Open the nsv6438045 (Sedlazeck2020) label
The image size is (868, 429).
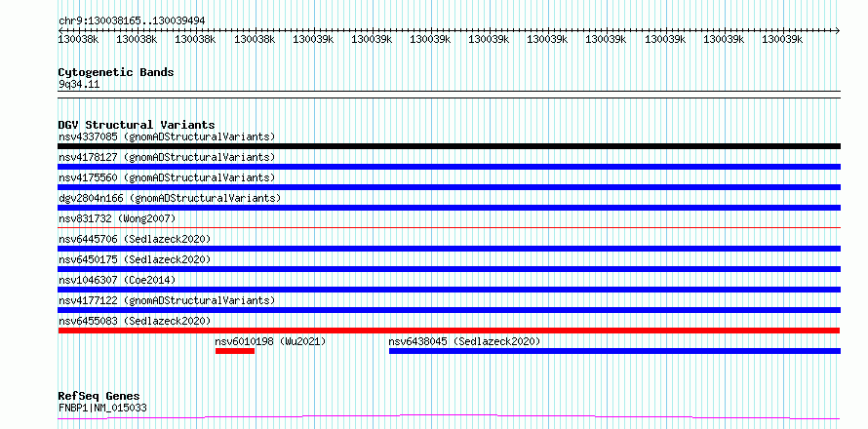tap(464, 341)
